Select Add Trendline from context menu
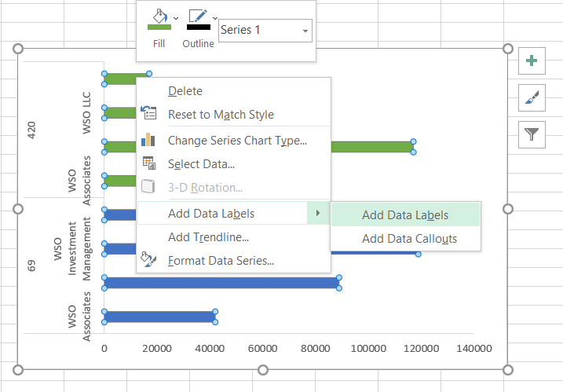Image resolution: width=563 pixels, height=392 pixels. (x=208, y=236)
